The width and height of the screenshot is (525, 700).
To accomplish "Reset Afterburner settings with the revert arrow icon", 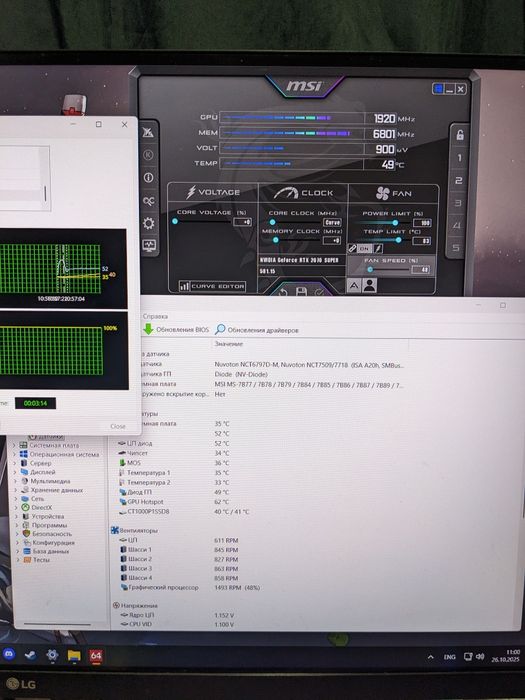I will pyautogui.click(x=283, y=292).
